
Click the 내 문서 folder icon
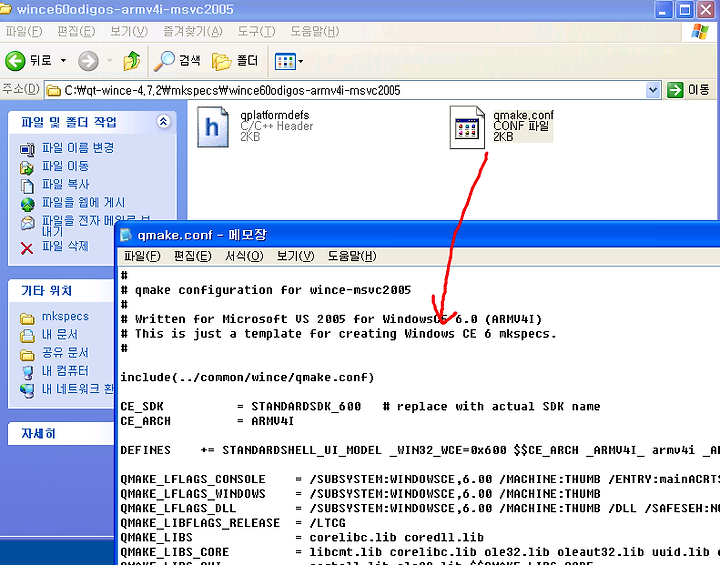click(x=27, y=336)
